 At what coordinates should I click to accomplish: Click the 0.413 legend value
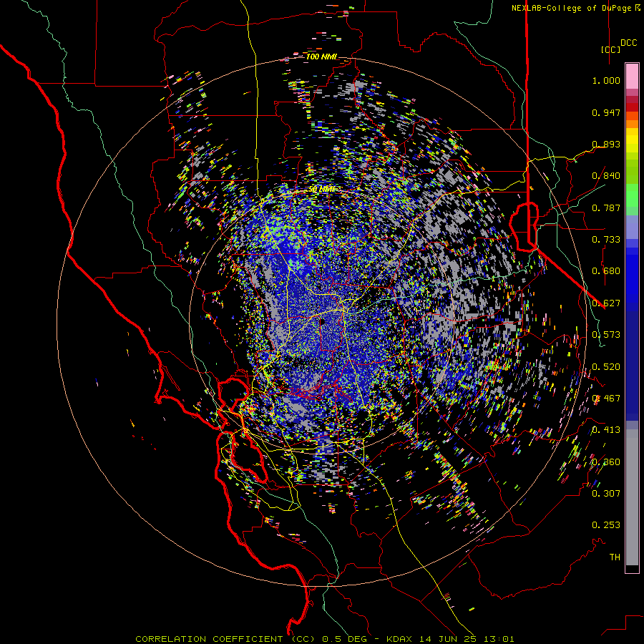[x=606, y=430]
